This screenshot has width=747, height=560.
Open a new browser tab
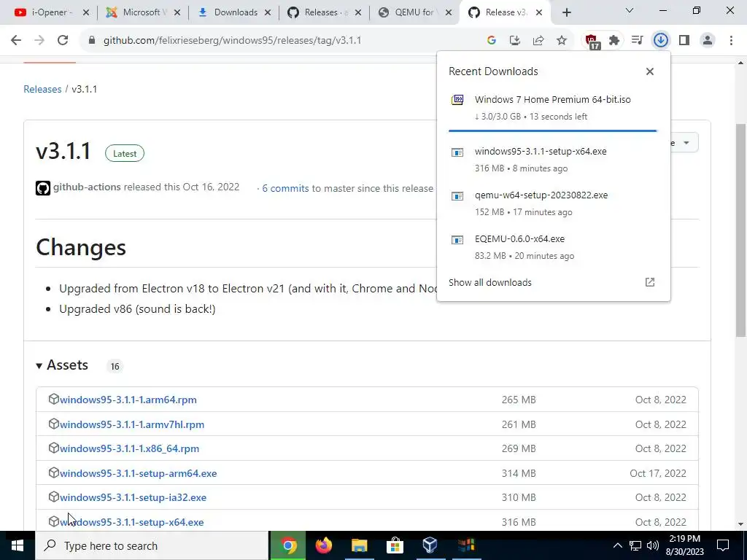[566, 13]
